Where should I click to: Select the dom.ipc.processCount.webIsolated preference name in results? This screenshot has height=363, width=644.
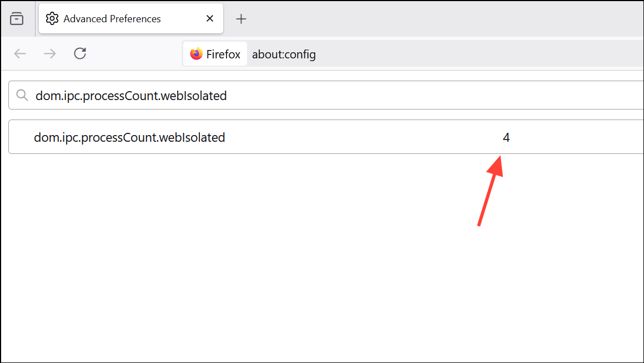click(129, 137)
